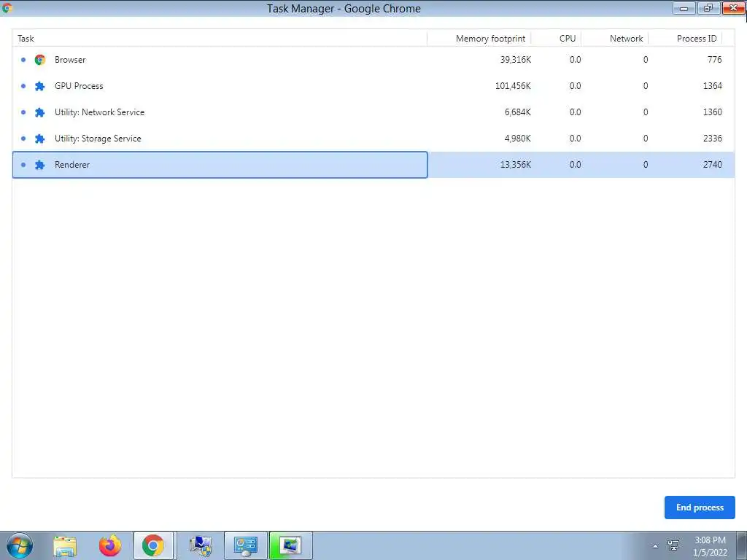Minimize the Task Manager window

[x=684, y=8]
